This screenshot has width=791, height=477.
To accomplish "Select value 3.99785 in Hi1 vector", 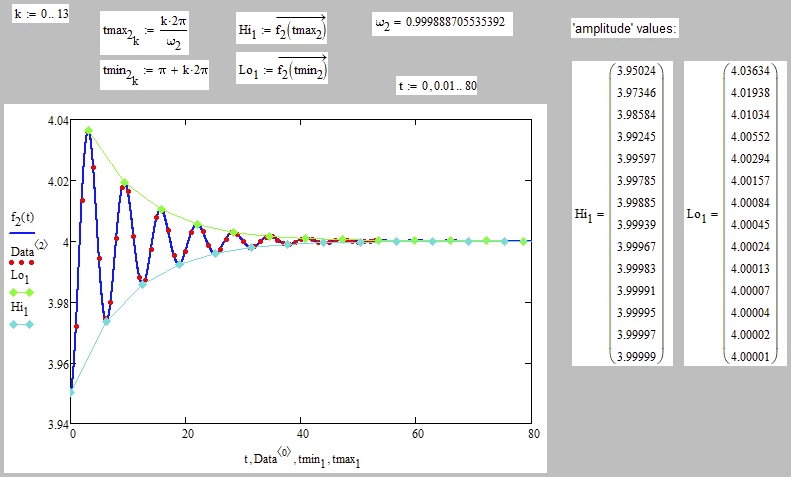I will pyautogui.click(x=637, y=181).
